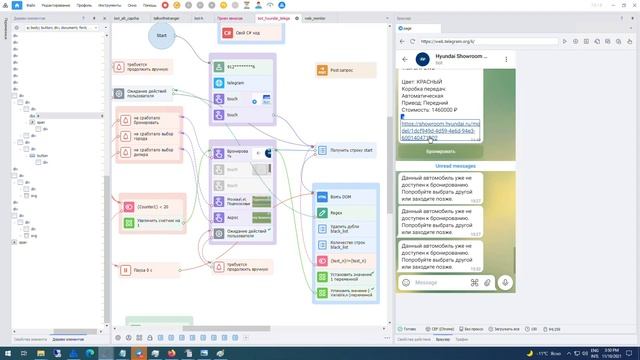Open the element filter dropdown 'a; body; button; div...'
This screenshot has width=640, height=360.
pyautogui.click(x=61, y=28)
